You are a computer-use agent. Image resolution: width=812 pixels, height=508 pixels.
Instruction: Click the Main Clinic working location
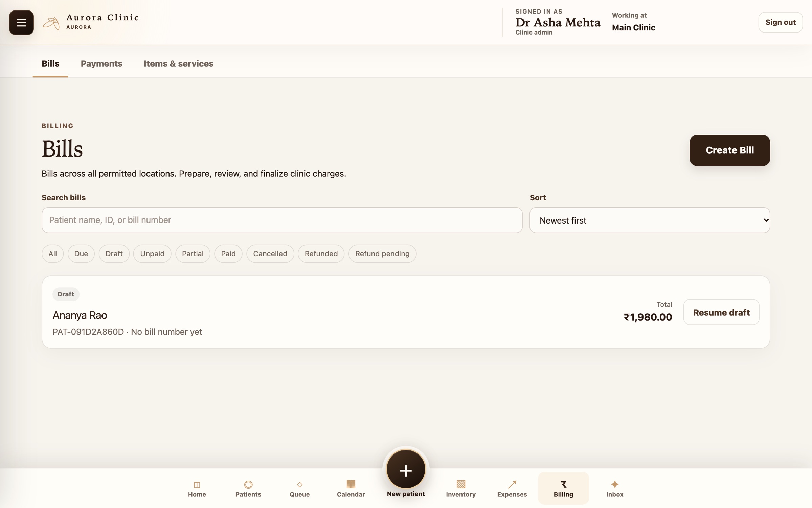point(633,28)
